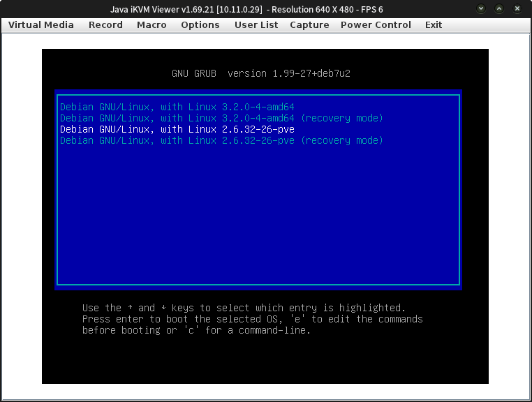Click the Java iKVM Viewer title bar text

tap(246, 8)
